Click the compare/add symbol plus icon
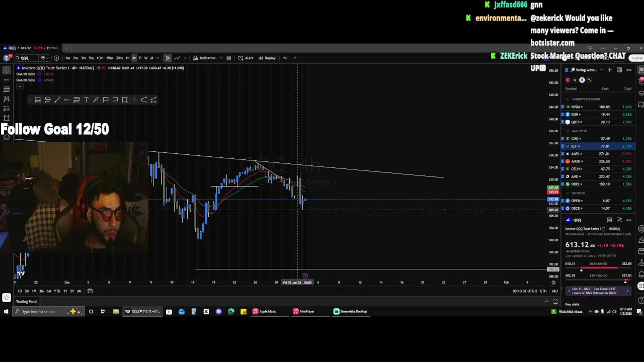The image size is (644, 362). point(56,58)
